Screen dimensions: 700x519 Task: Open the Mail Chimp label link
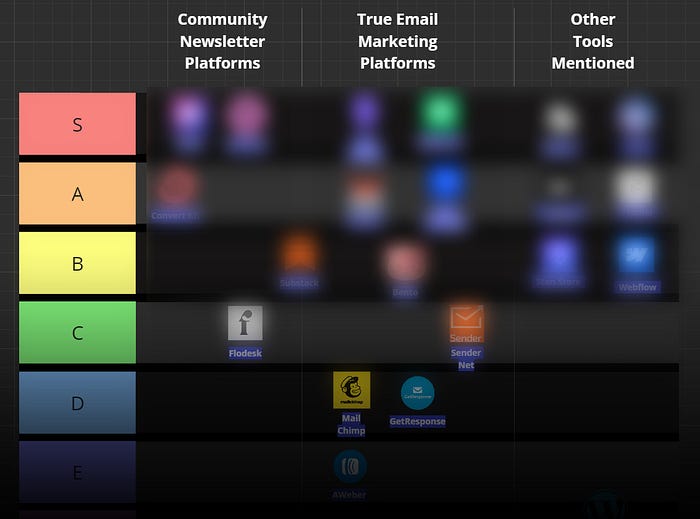point(351,424)
